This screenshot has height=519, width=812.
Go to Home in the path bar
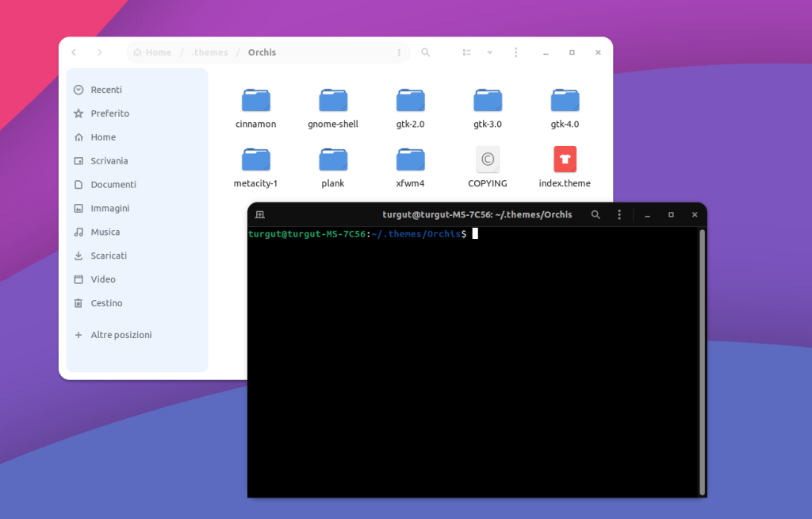[153, 52]
